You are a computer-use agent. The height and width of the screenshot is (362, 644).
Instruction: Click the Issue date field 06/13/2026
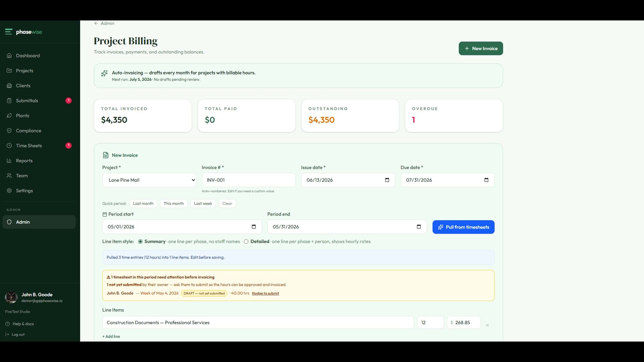348,180
